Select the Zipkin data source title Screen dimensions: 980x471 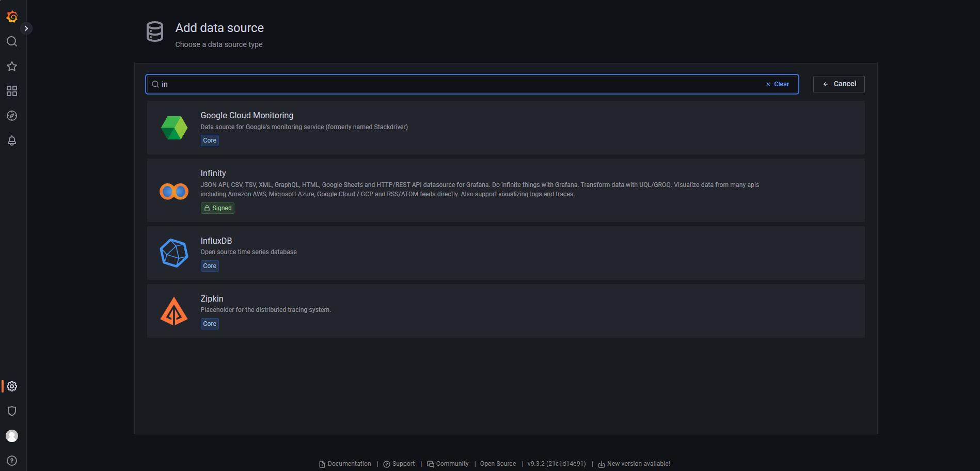[212, 299]
